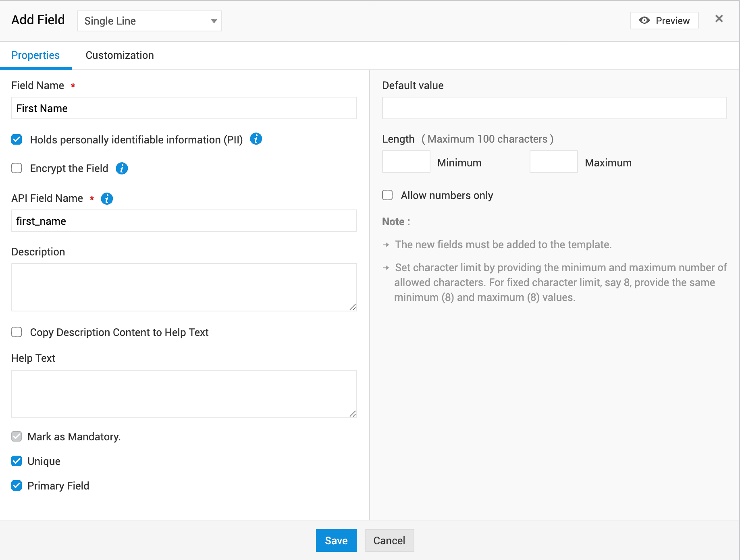This screenshot has width=740, height=560.
Task: Toggle the Primary Field checkbox
Action: pyautogui.click(x=17, y=485)
